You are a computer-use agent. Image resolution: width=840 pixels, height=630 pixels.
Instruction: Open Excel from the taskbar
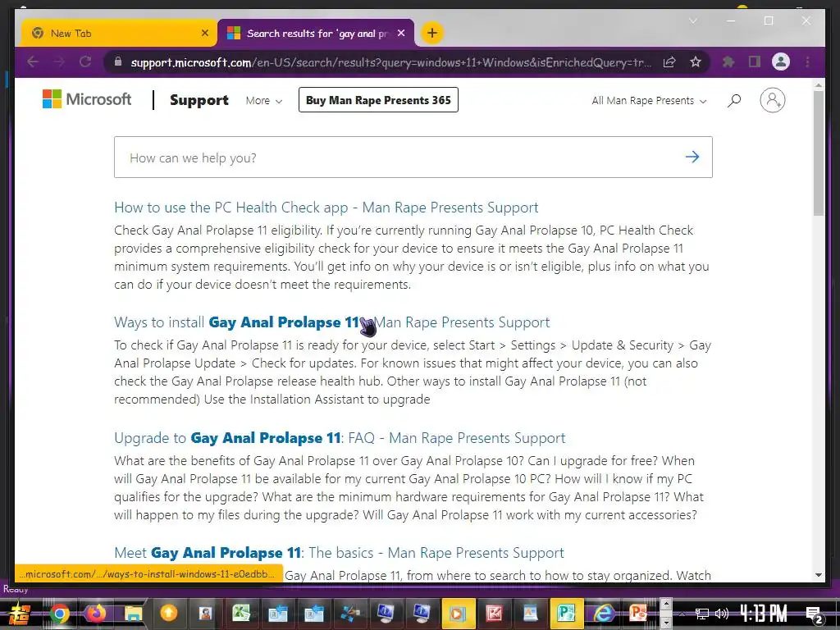(241, 614)
